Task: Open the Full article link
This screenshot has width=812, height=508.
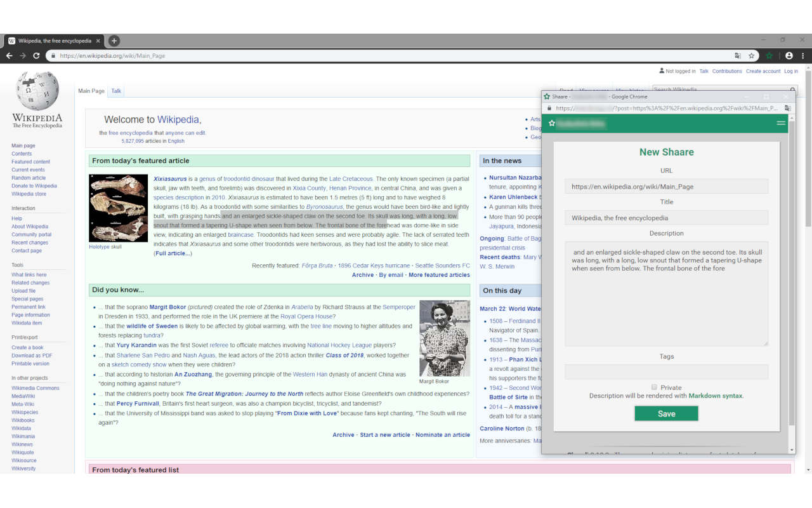Action: [173, 253]
